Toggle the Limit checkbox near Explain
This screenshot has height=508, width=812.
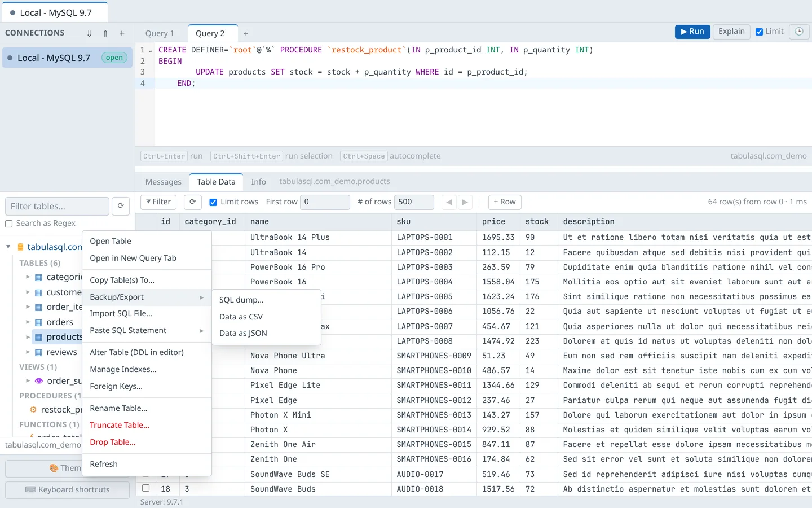(x=760, y=32)
